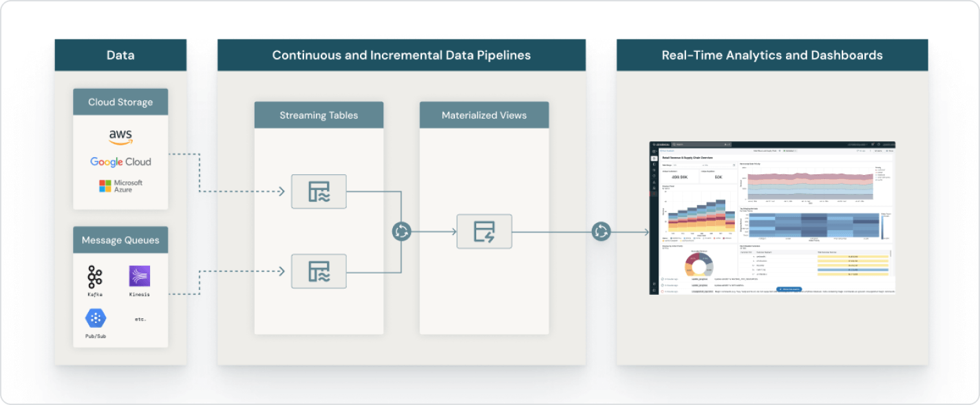980x405 pixels.
Task: Click the sync icon between tables and views
Action: (x=401, y=231)
